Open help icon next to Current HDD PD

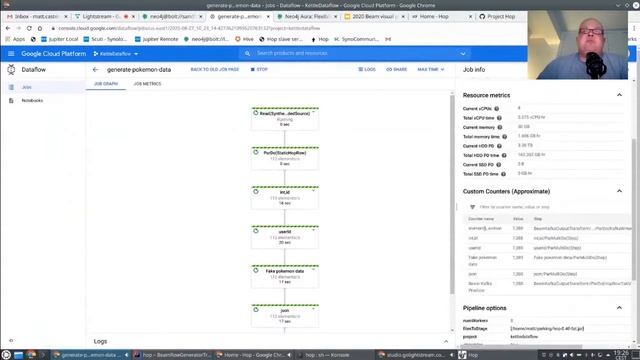[499, 146]
